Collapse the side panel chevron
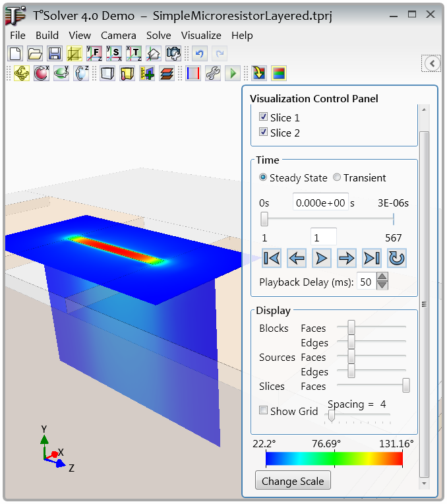447x504 pixels. (432, 63)
